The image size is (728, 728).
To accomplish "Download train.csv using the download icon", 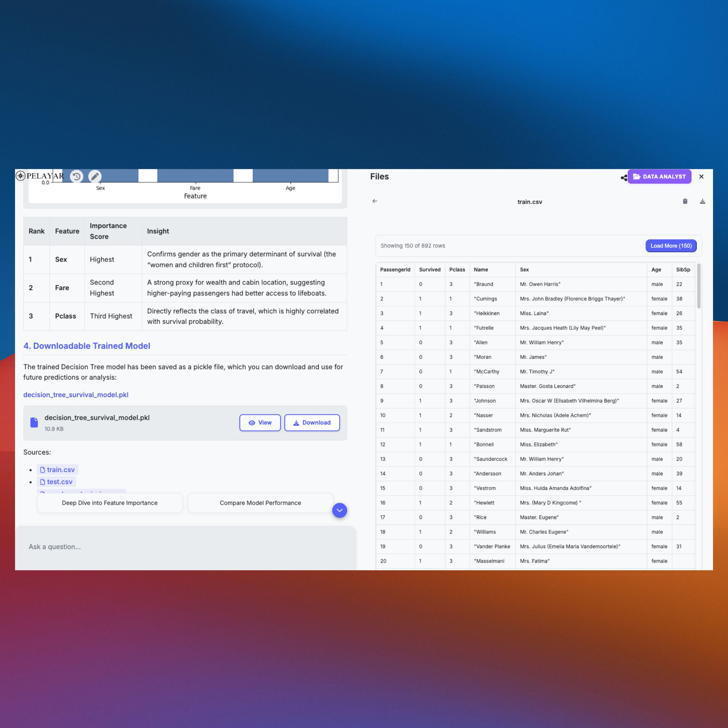I will pos(702,201).
